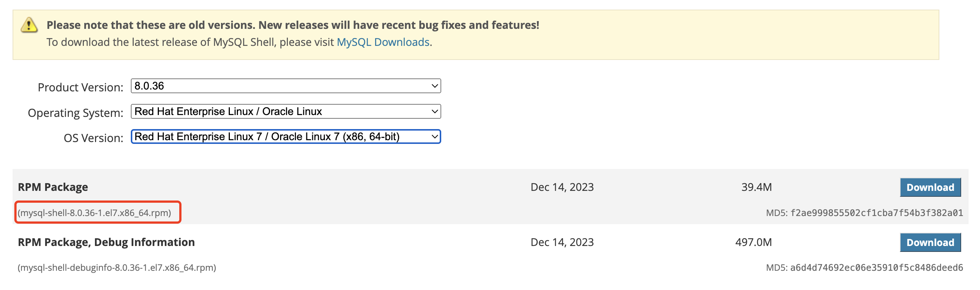The image size is (980, 290).
Task: Click the yellow warning triangle icon
Action: tap(29, 26)
